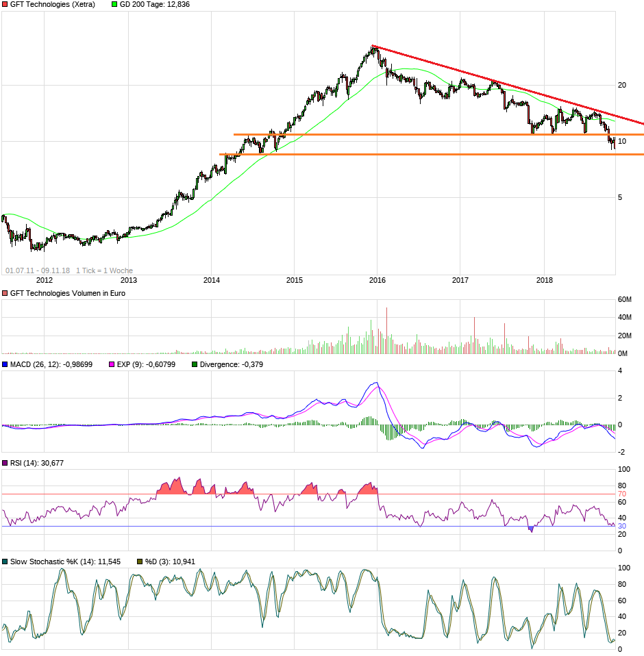Click the 'GD 200 Tage: 12,836' label
This screenshot has width=644, height=656.
click(154, 5)
